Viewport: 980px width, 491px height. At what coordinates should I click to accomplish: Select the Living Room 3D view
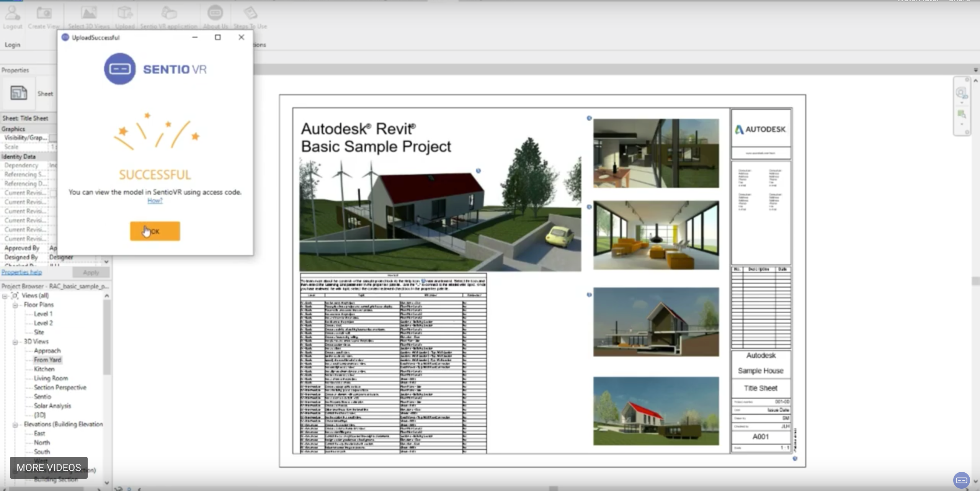tap(51, 378)
